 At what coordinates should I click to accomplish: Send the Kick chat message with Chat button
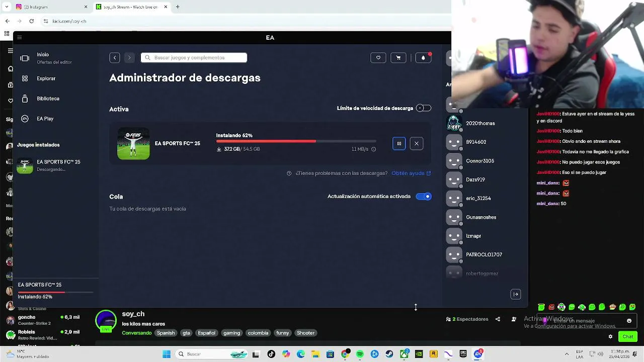pos(628,337)
